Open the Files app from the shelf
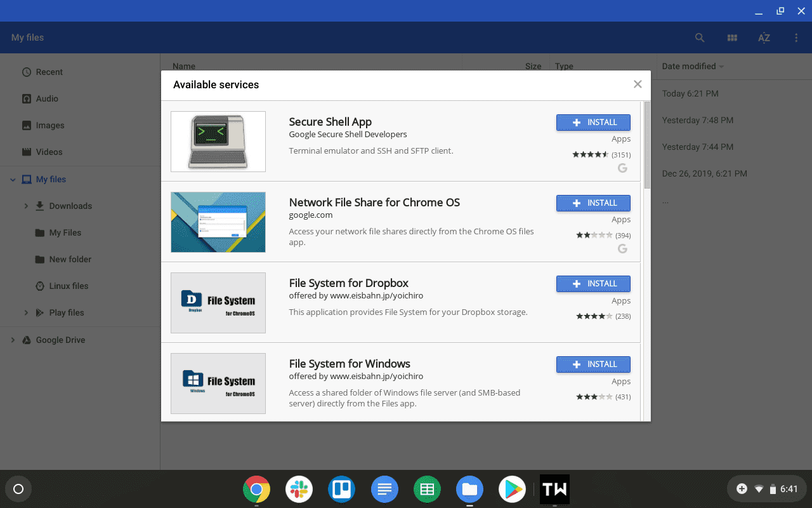Image resolution: width=812 pixels, height=508 pixels. 469,489
